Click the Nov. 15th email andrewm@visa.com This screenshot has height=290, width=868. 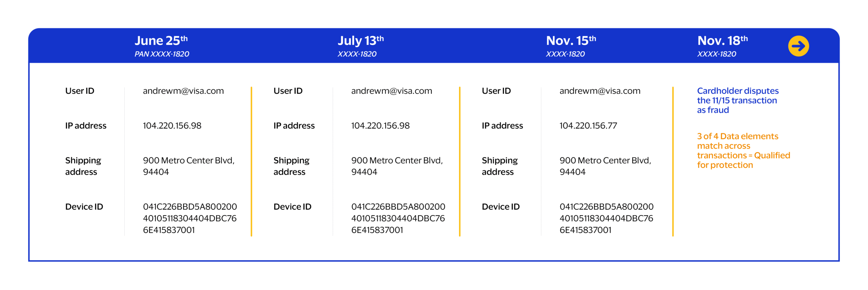point(599,91)
